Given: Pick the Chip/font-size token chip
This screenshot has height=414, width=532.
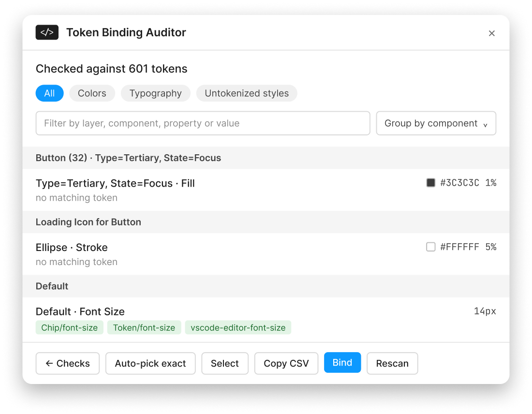Looking at the screenshot, I should [70, 327].
